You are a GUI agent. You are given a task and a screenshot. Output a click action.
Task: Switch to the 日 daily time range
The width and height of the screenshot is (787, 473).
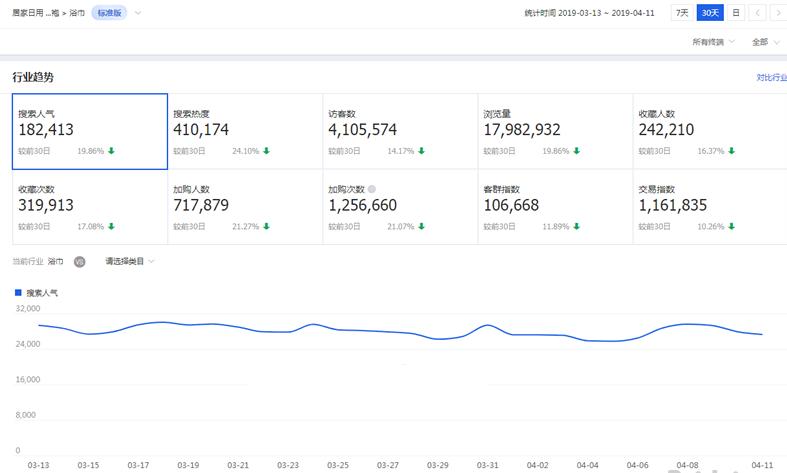735,13
